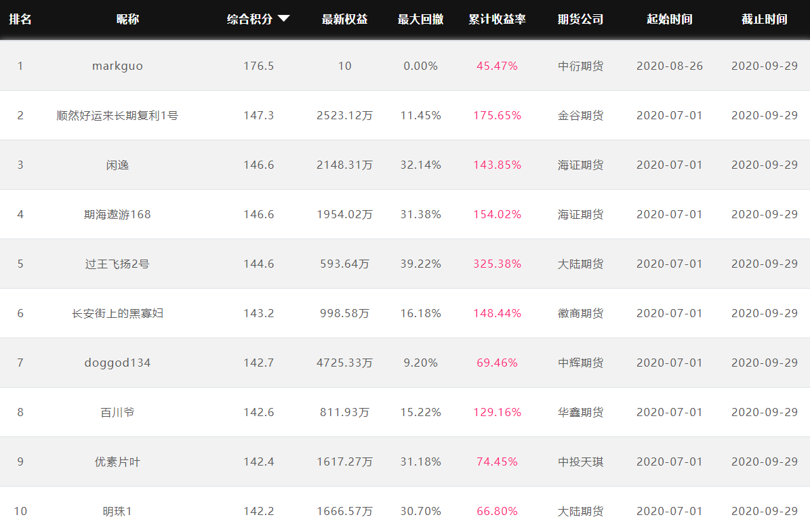Click equity value 2148.31万

(344, 165)
